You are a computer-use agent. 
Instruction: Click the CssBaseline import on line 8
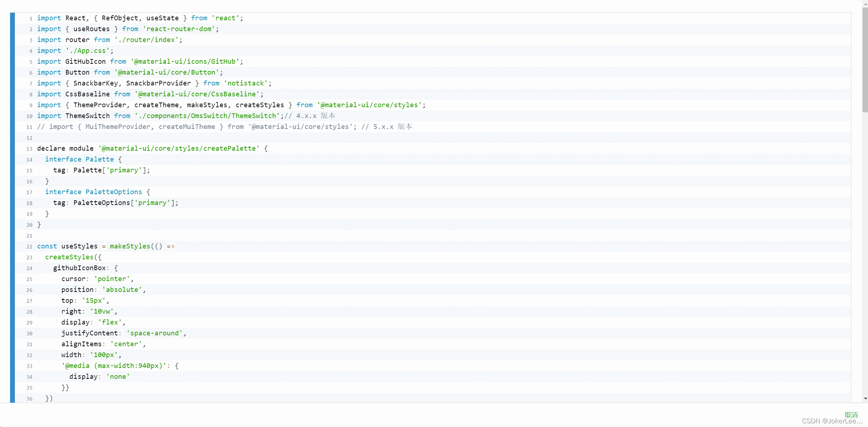point(87,94)
